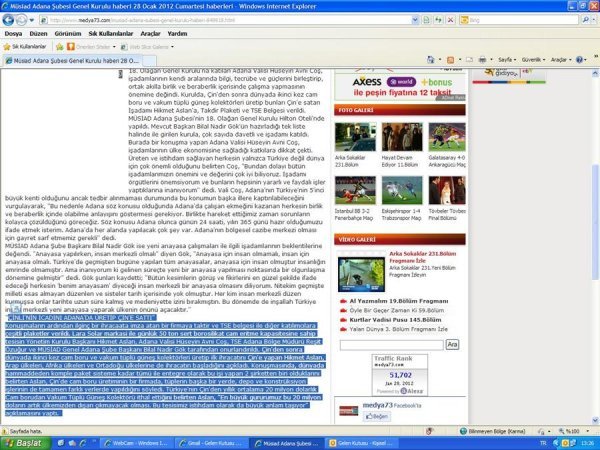This screenshot has width=600, height=450.
Task: Open the Dosya menu
Action: [13, 34]
